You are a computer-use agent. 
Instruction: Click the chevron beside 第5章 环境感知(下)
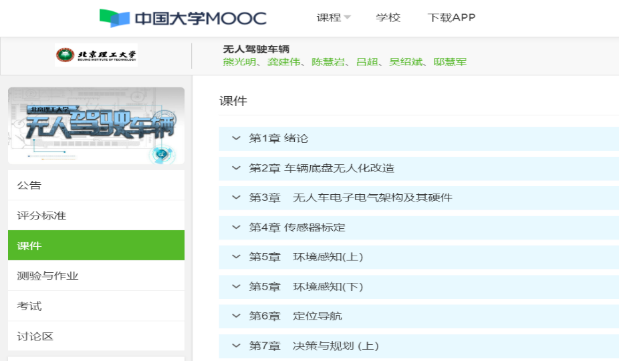point(236,286)
